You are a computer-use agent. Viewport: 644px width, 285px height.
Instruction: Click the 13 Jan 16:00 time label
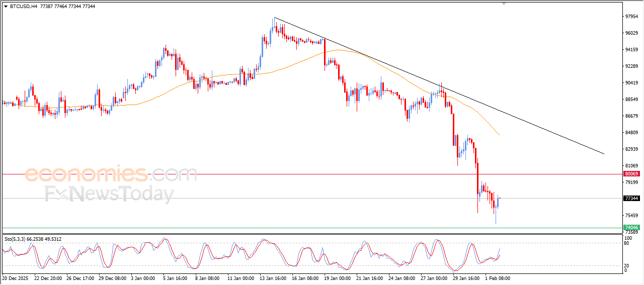tap(274, 278)
